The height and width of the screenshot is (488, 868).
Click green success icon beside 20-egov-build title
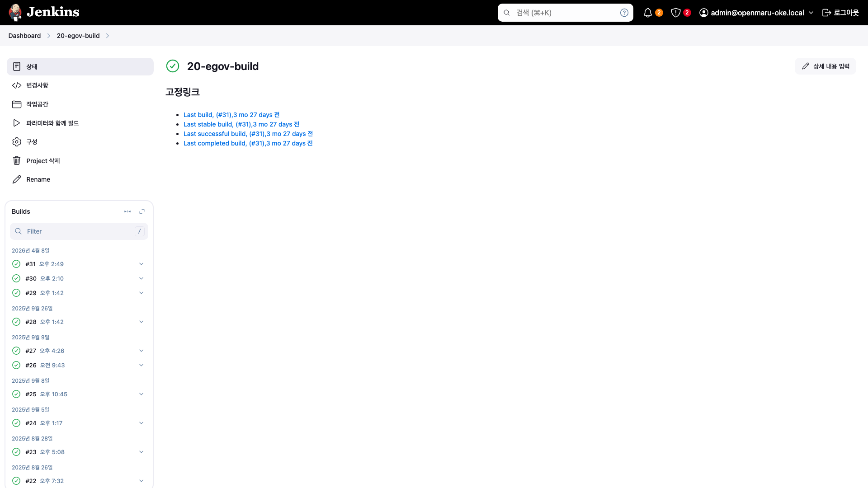pyautogui.click(x=173, y=66)
